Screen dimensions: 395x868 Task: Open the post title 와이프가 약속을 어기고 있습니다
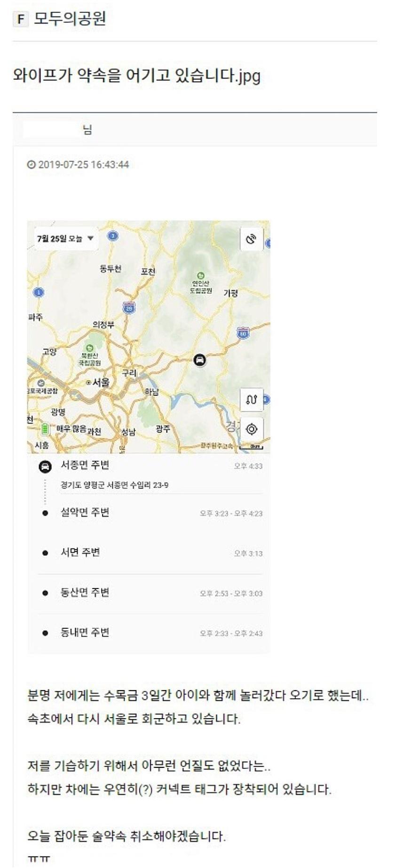[136, 76]
